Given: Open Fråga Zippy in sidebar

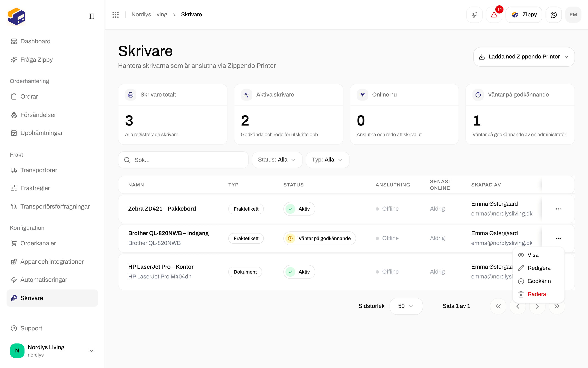Looking at the screenshot, I should (x=52, y=60).
